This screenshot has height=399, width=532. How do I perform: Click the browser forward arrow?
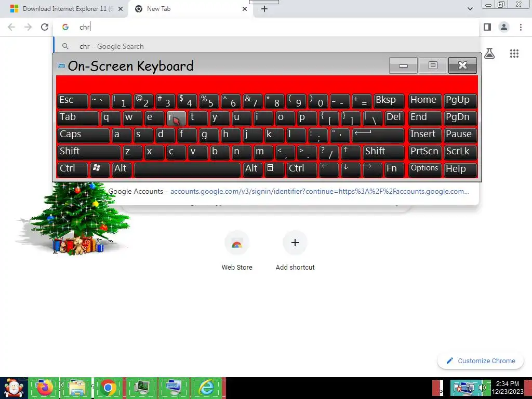point(28,27)
